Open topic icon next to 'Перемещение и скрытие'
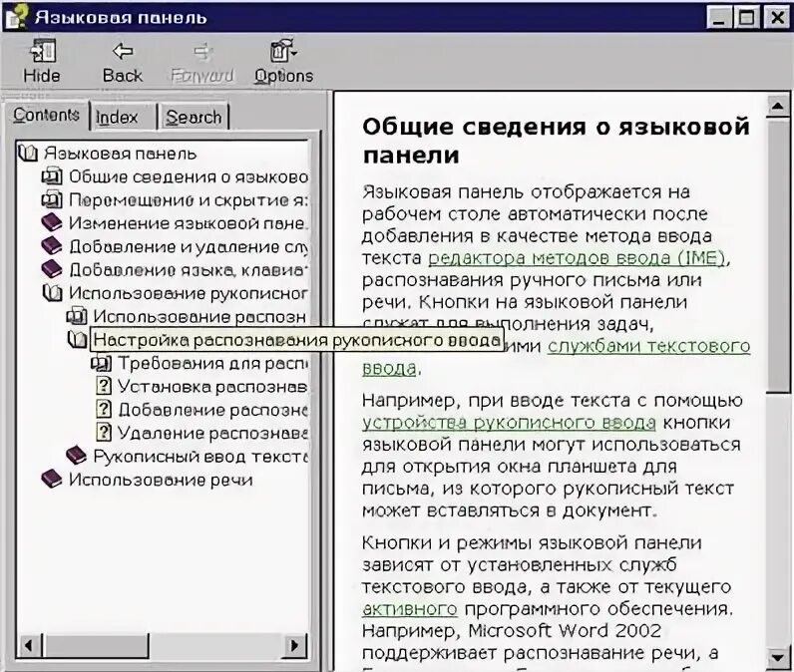This screenshot has width=794, height=672. point(52,199)
